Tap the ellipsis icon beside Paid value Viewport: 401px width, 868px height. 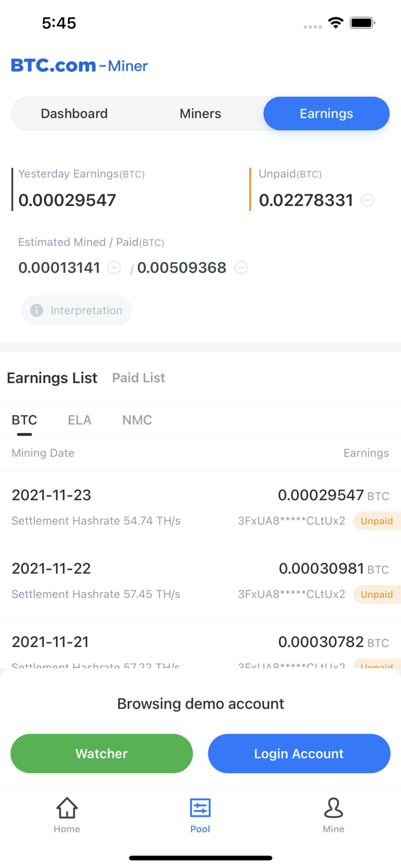click(x=240, y=268)
